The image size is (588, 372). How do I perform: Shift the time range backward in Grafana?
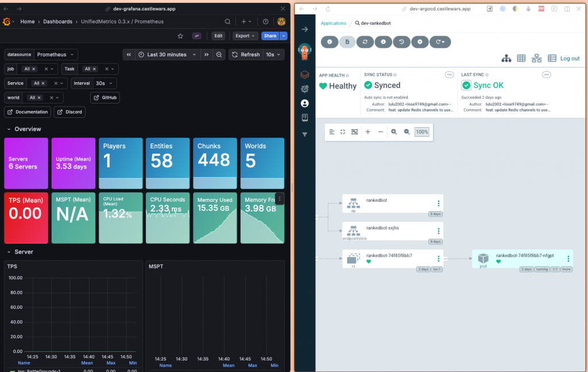click(x=129, y=55)
